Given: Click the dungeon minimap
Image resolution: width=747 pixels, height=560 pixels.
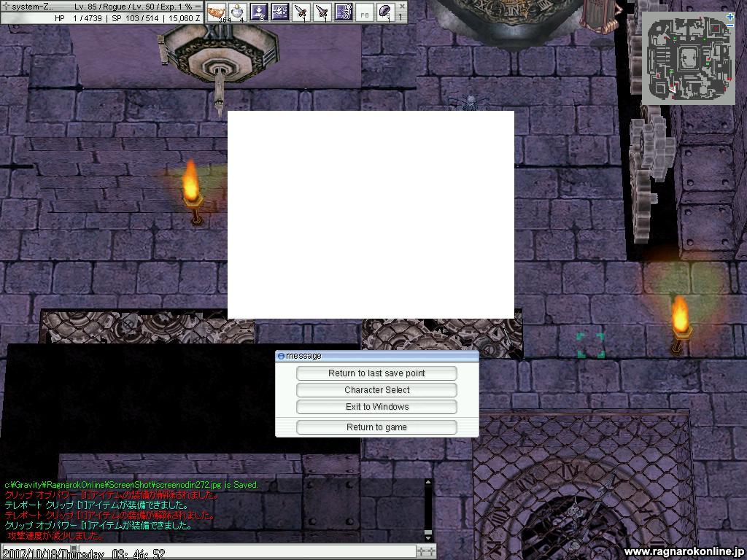Looking at the screenshot, I should [x=687, y=58].
